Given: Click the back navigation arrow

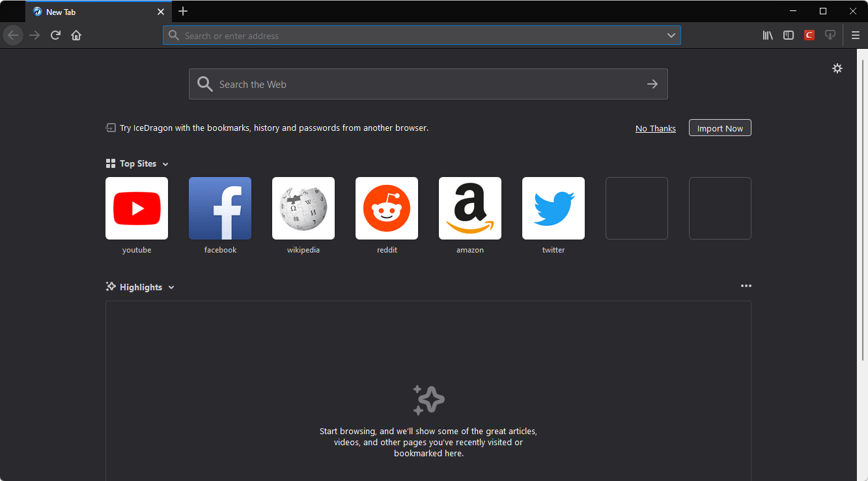Looking at the screenshot, I should 13,35.
